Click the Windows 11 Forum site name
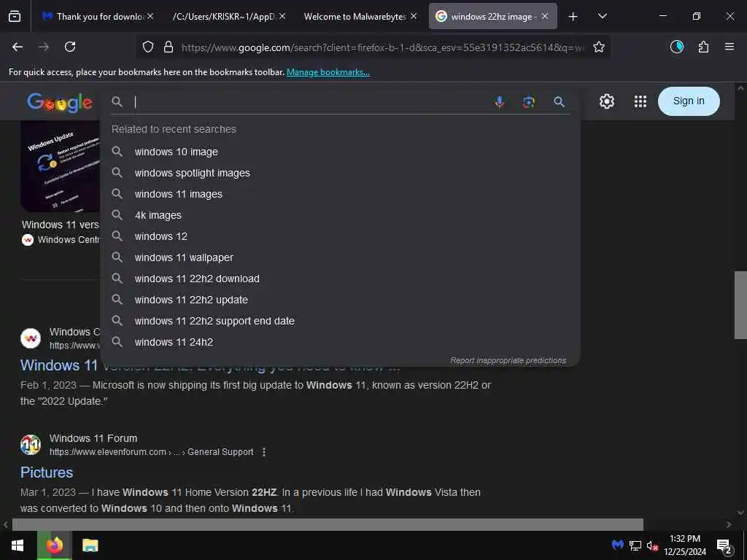 tap(93, 438)
